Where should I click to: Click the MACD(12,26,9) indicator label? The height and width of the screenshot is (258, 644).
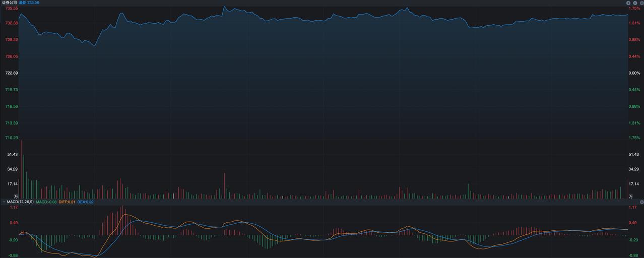(x=20, y=202)
